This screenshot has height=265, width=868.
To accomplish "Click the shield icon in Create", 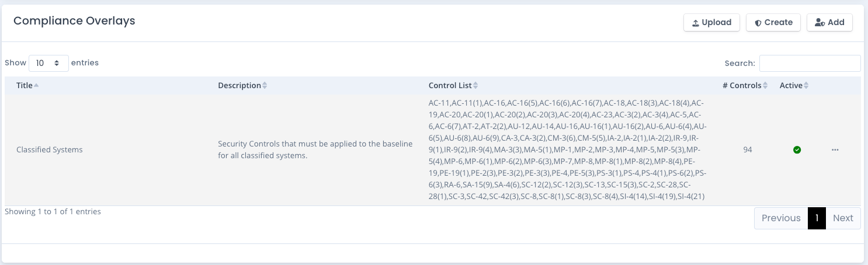I will (758, 23).
